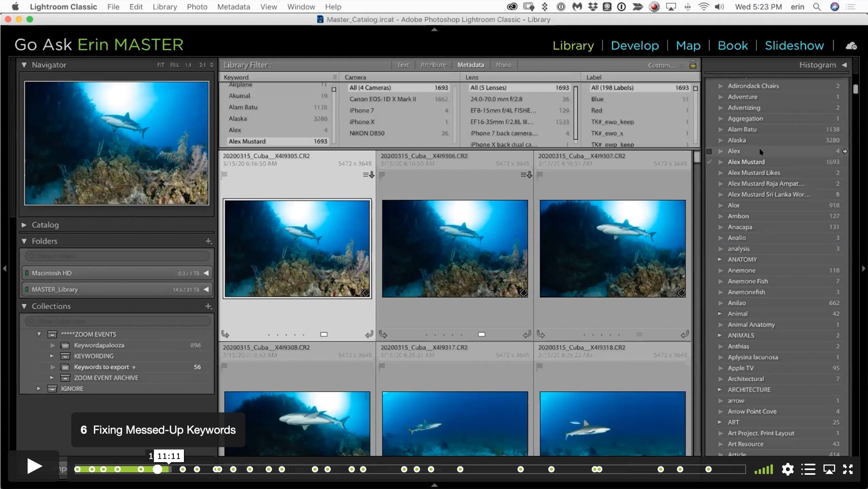Expand the ANATOMY keyword hierarchy
This screenshot has height=489, width=868.
pos(720,260)
